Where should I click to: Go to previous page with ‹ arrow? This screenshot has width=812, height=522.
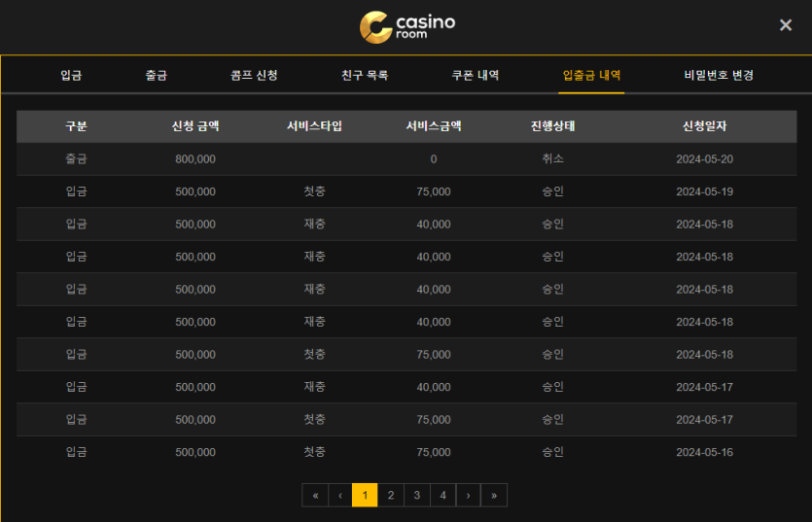click(340, 495)
